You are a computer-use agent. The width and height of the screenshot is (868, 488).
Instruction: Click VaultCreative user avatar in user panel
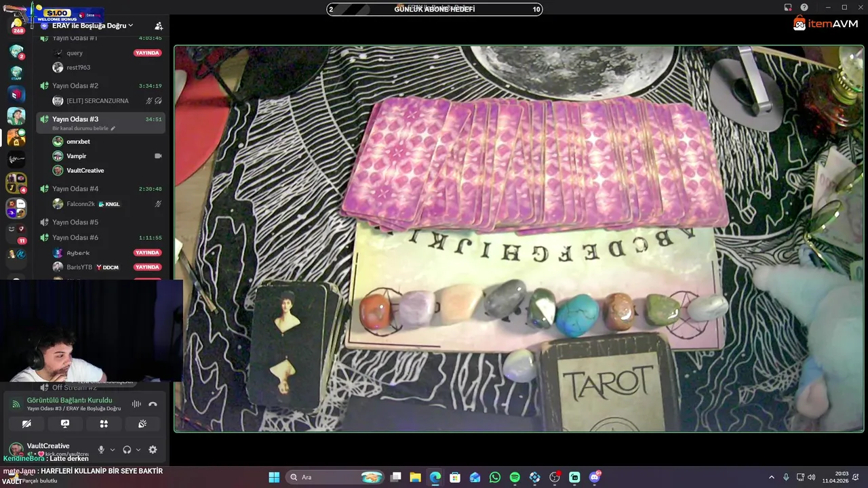[x=16, y=449]
